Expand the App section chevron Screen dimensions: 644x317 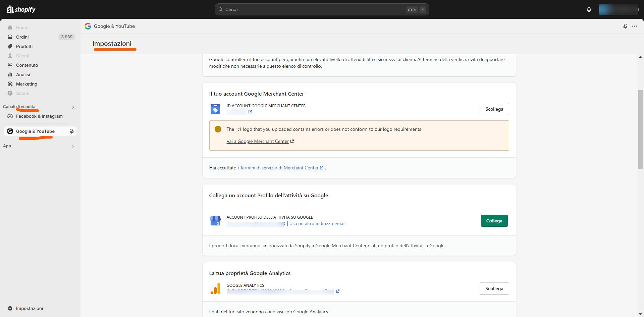pos(73,147)
